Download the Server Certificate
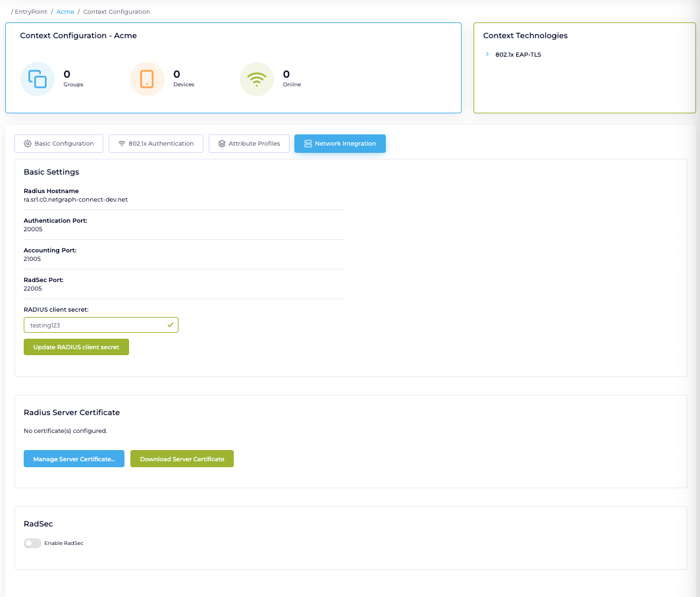 (x=182, y=459)
